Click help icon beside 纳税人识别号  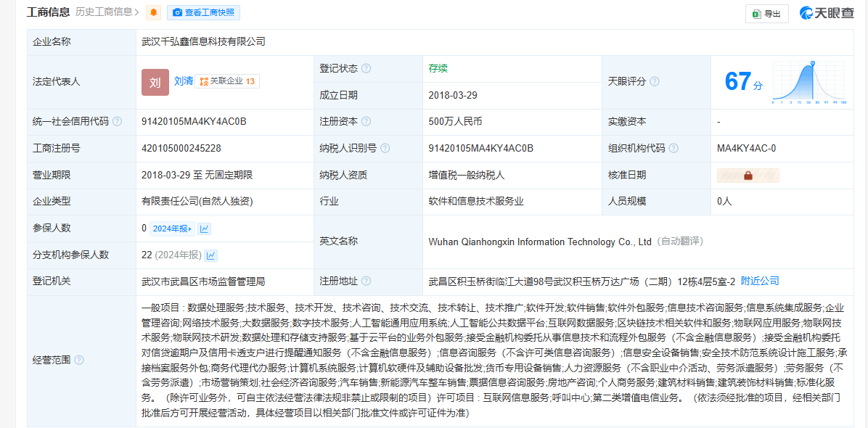pyautogui.click(x=385, y=149)
